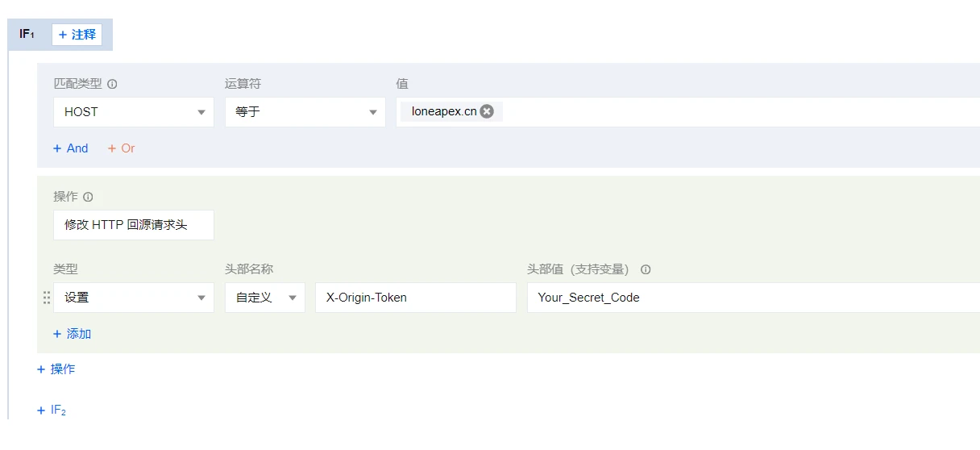Select the IF1 rule label
This screenshot has width=980, height=450.
click(27, 35)
